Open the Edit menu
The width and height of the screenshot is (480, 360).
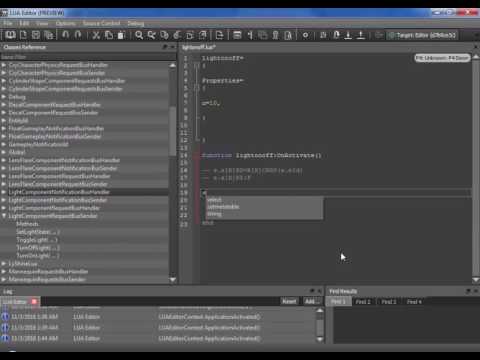click(x=24, y=23)
